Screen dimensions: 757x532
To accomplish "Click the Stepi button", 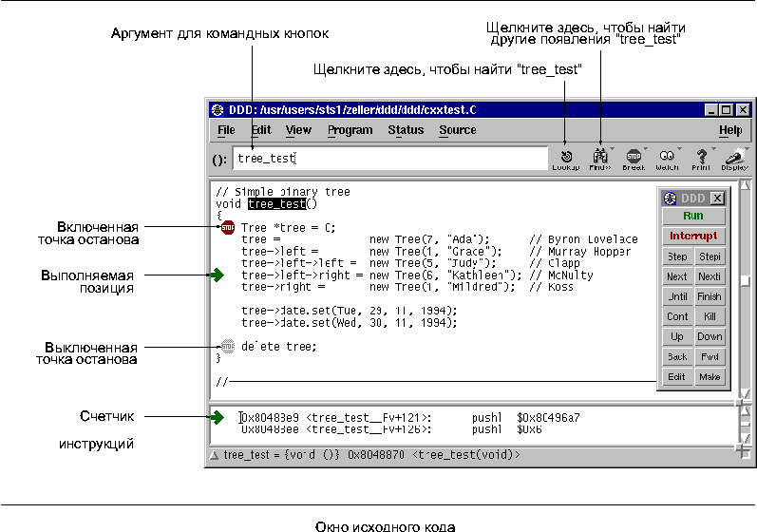I will [x=710, y=256].
